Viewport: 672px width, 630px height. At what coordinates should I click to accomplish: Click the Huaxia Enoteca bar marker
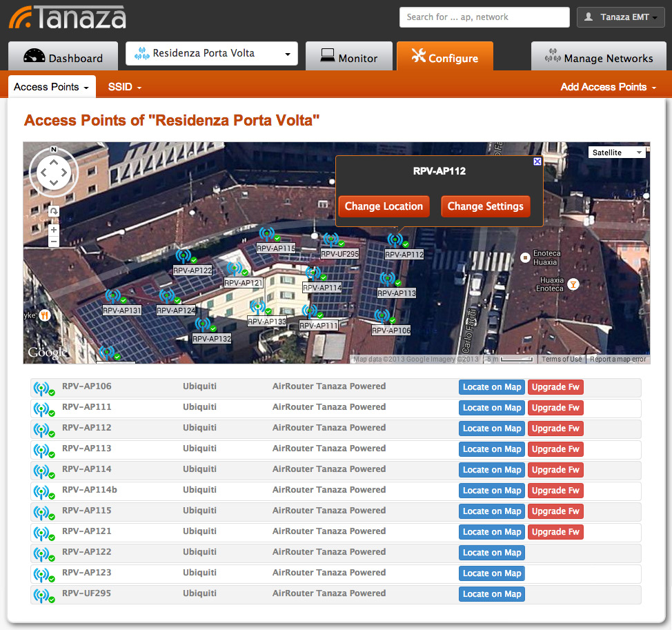click(x=573, y=284)
